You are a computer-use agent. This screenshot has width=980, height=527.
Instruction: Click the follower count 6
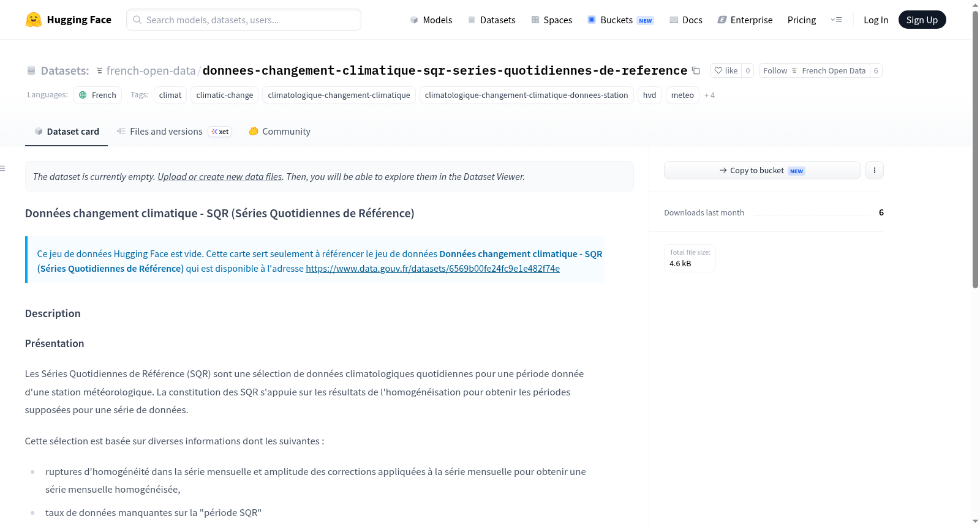click(876, 70)
